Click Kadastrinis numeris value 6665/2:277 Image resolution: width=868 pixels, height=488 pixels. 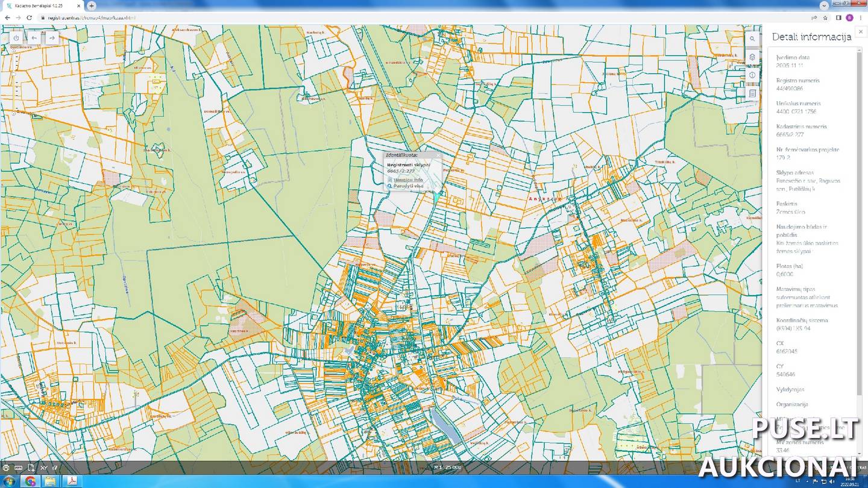click(790, 134)
